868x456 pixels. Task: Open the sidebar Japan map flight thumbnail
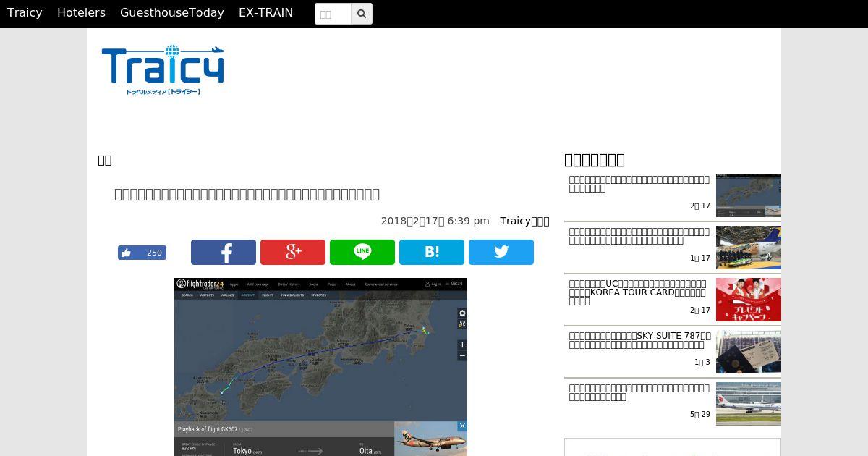point(749,195)
